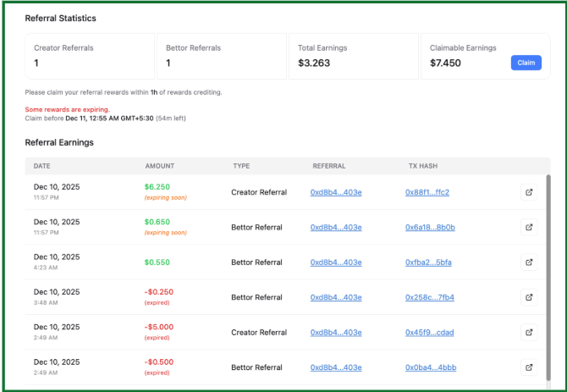
Task: Click referral address in -$5.000 row
Action: (336, 333)
